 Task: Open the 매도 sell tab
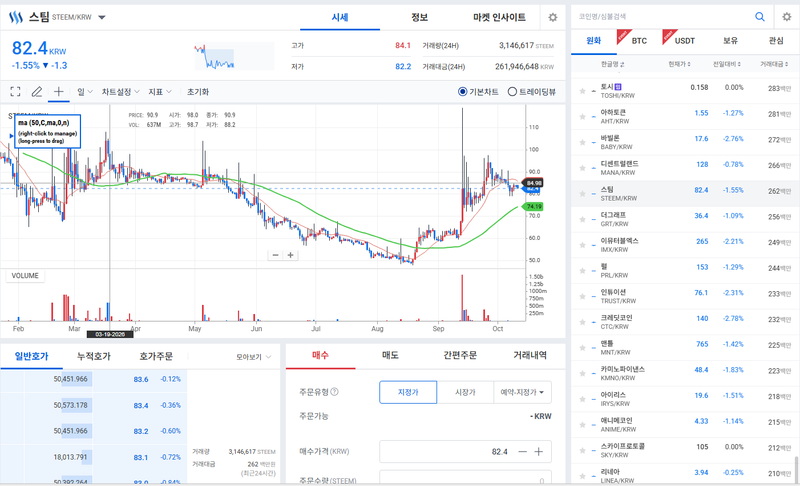pos(390,355)
